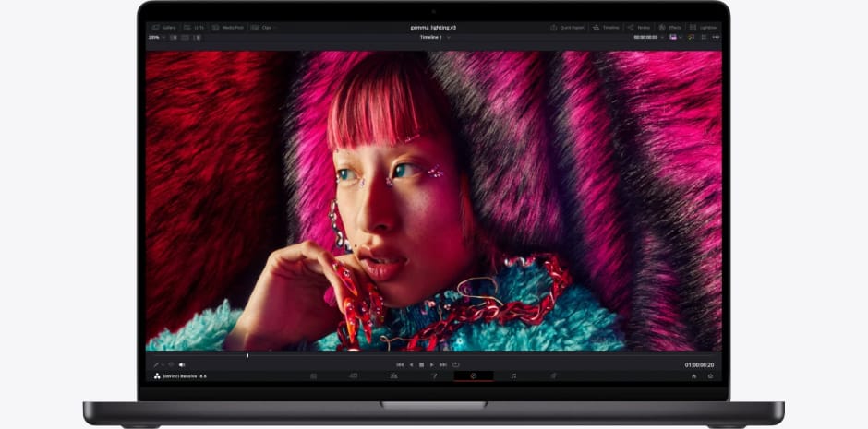Stop playback with the Stop button
The height and width of the screenshot is (429, 868).
(x=421, y=364)
